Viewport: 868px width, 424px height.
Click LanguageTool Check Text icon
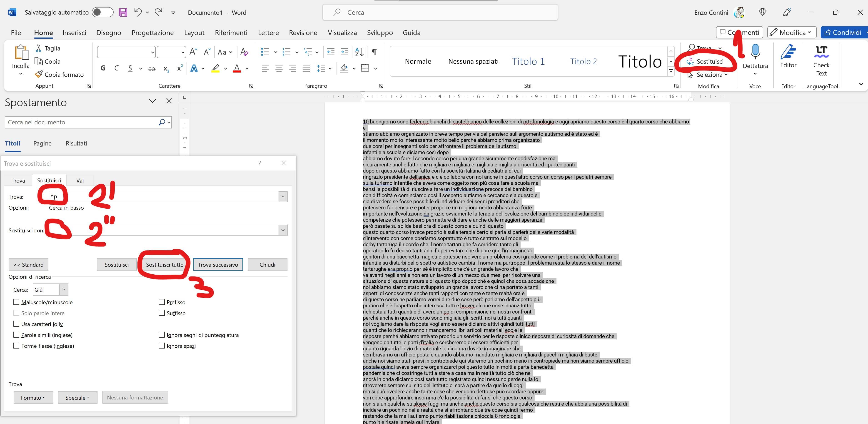point(821,52)
